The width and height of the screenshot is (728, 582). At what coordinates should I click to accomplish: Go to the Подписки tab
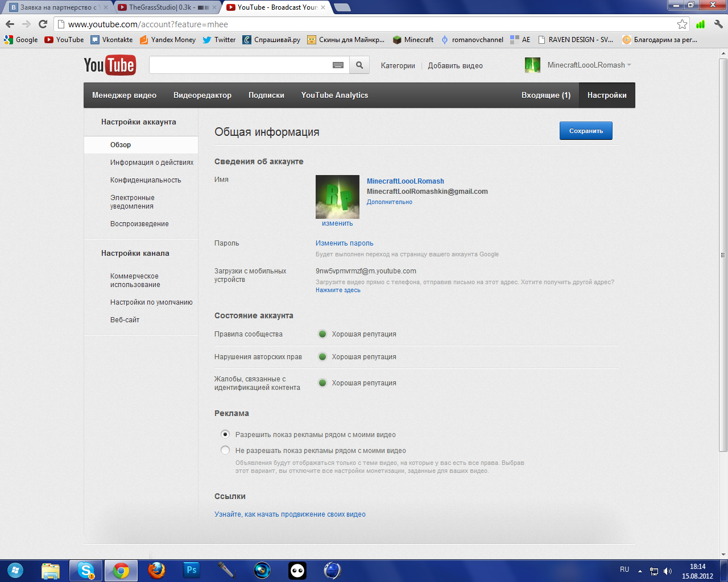click(x=266, y=95)
